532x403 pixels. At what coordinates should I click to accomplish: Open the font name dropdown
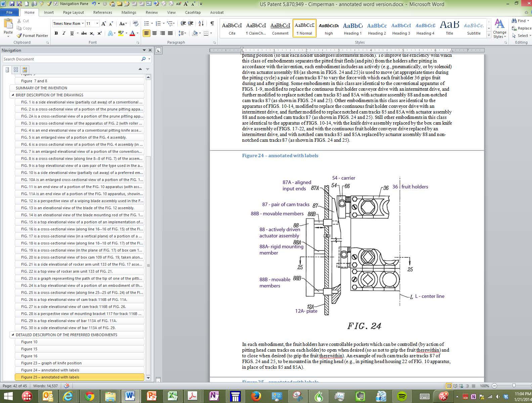coord(83,24)
